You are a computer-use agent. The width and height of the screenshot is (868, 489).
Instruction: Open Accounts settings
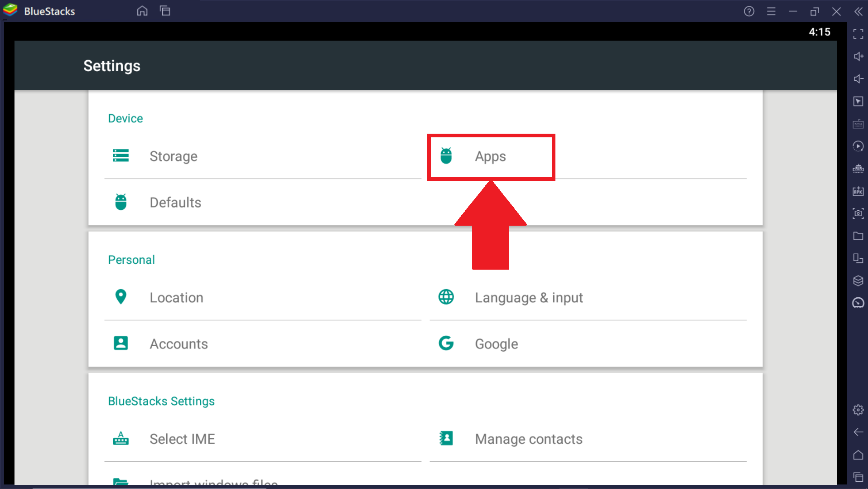click(x=178, y=344)
